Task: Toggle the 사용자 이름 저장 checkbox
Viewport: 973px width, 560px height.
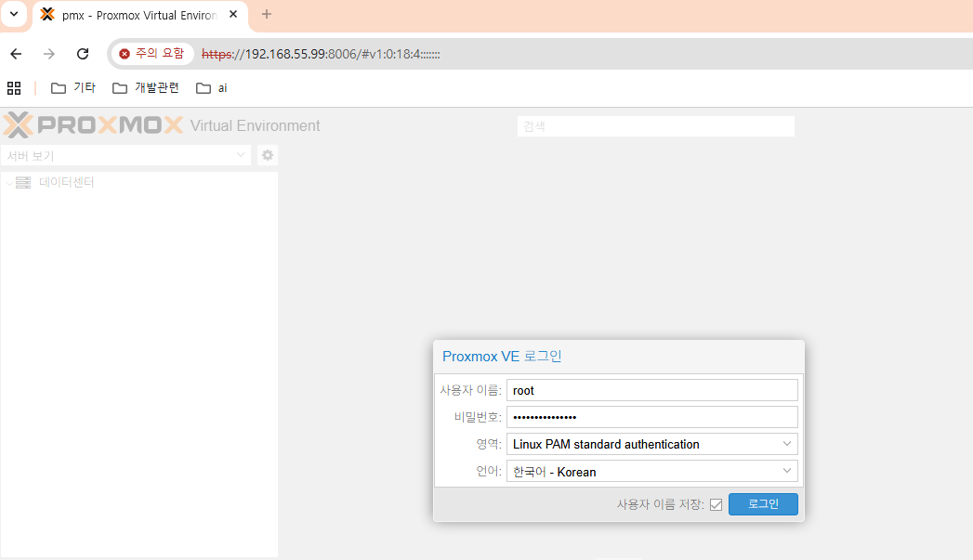Action: (717, 505)
